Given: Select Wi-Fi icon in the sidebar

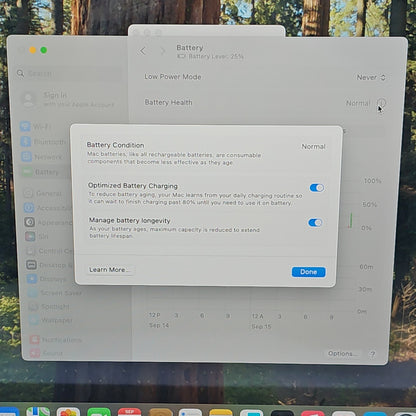Looking at the screenshot, I should (x=25, y=127).
